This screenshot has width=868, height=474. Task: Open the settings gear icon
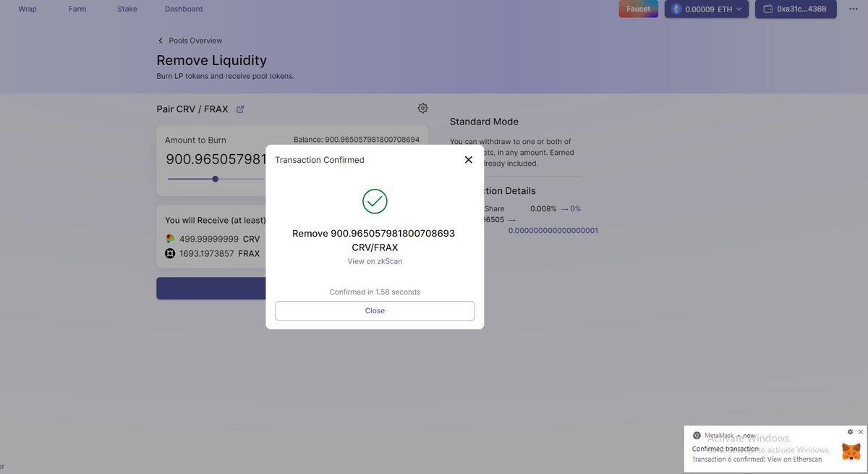[x=422, y=108]
